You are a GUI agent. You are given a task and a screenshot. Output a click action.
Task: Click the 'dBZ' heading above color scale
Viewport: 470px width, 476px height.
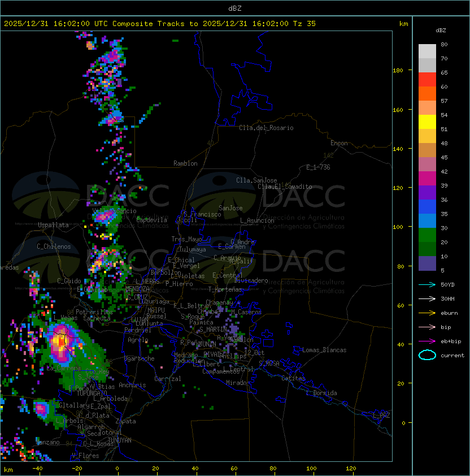click(x=441, y=31)
